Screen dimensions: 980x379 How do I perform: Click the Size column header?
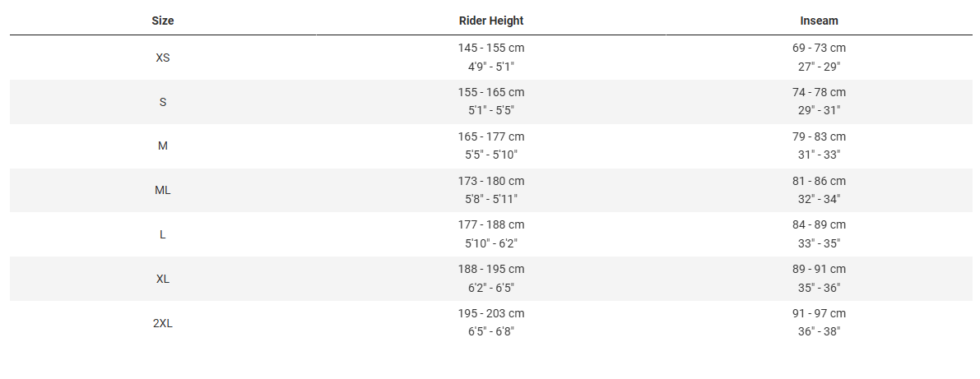point(163,21)
